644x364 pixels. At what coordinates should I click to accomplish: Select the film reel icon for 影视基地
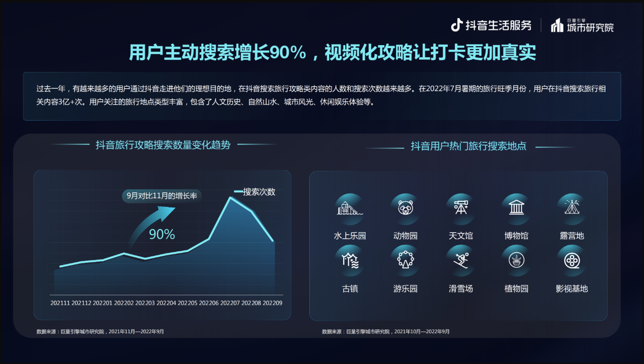[572, 261]
